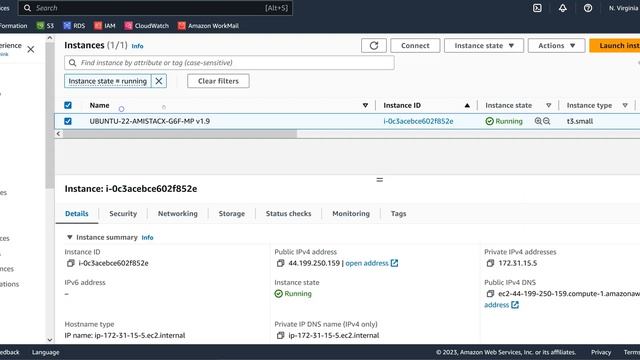
Task: Open the CloudWatch shortcut icon
Action: 129,26
